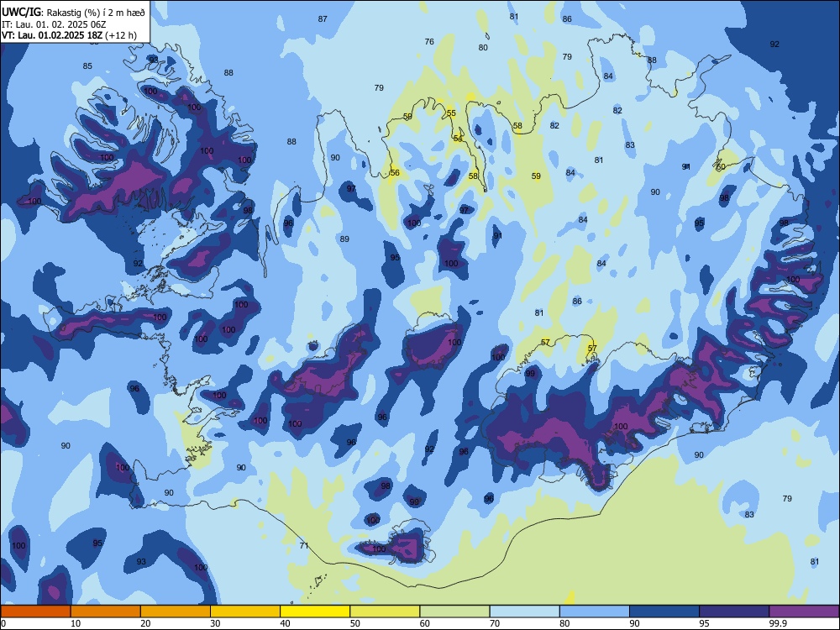Click the '87' humidity value on the map

point(323,18)
